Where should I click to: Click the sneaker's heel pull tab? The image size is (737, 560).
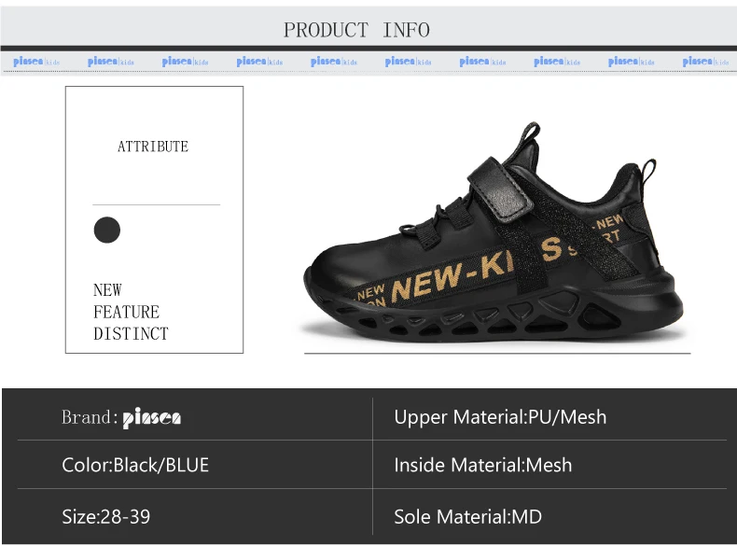[648, 172]
